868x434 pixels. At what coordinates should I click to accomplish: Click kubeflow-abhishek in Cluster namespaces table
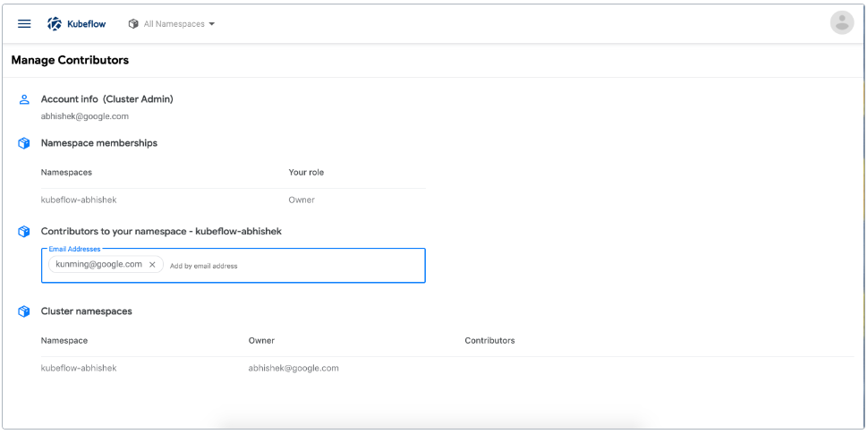tap(79, 368)
